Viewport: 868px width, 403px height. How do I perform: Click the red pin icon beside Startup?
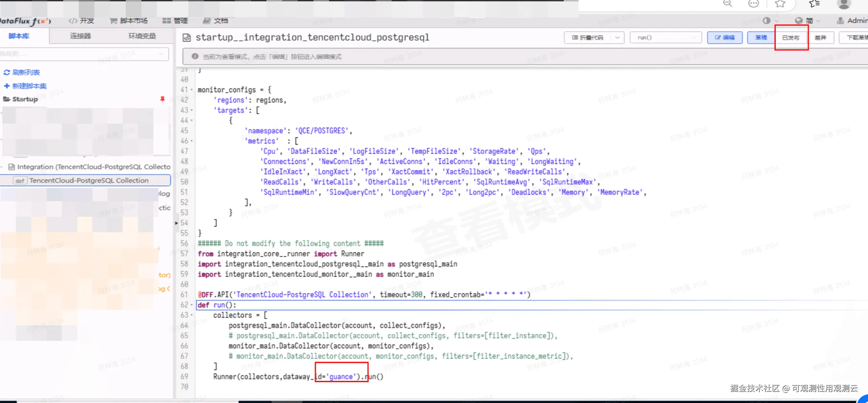click(x=163, y=99)
